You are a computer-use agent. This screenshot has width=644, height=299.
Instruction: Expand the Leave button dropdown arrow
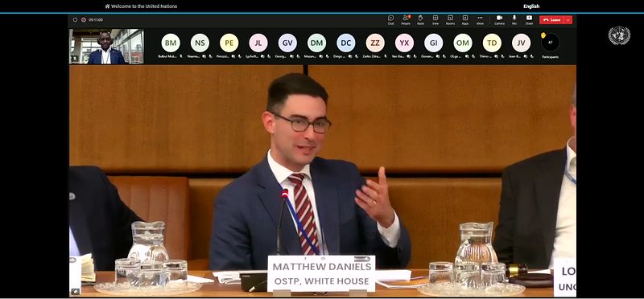point(568,19)
